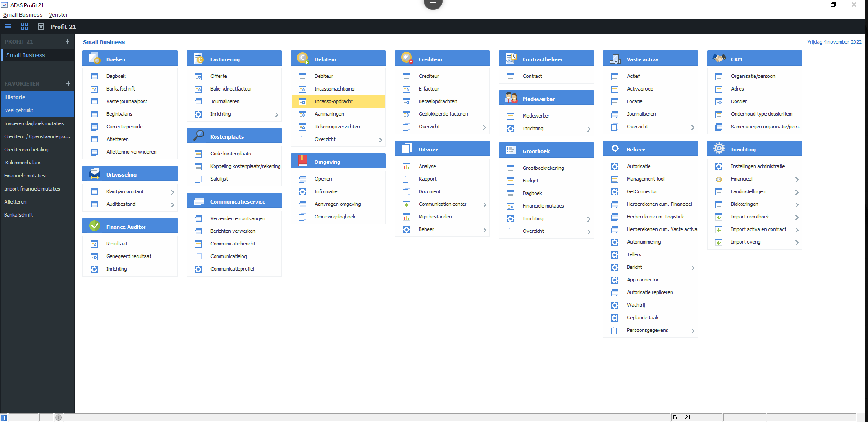Open the Incasso-opdracht link
Screen dimensions: 868x422
(x=333, y=102)
